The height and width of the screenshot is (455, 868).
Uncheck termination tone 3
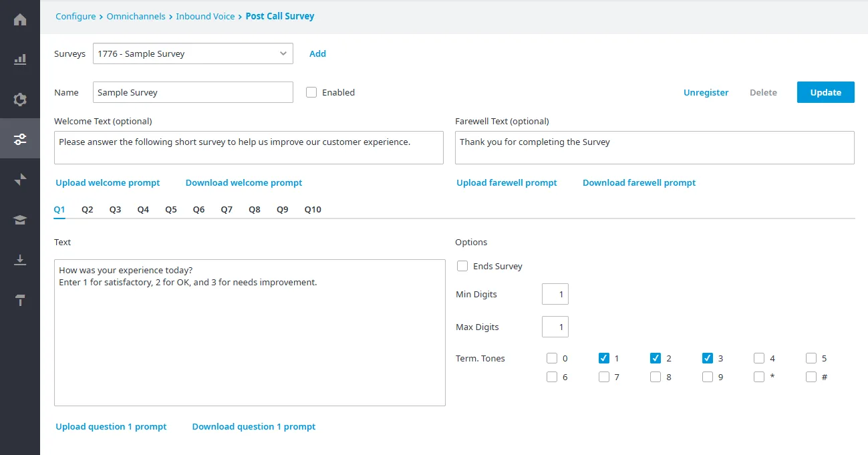708,358
